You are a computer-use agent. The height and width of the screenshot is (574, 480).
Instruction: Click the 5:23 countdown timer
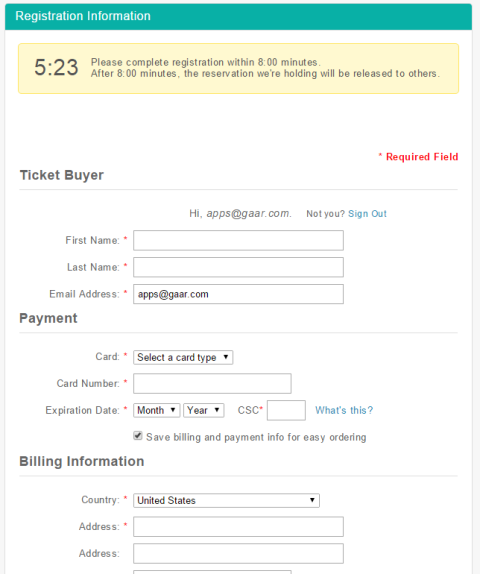coord(56,68)
